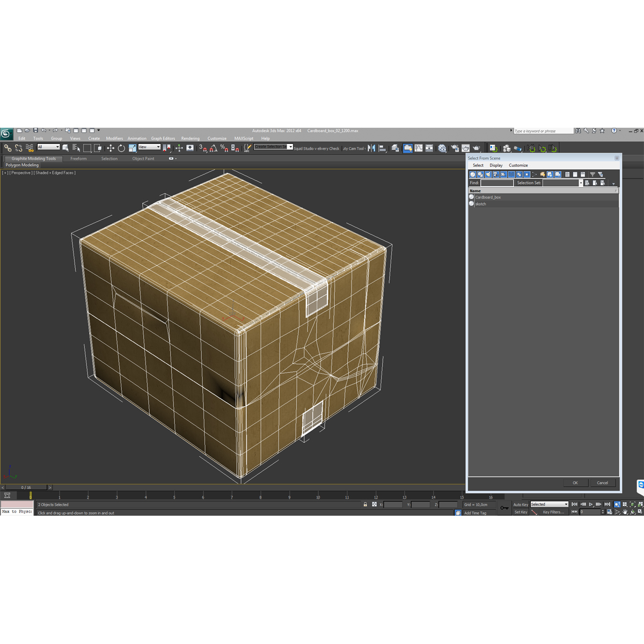The height and width of the screenshot is (644, 644).
Task: Click the Mirror tool icon
Action: 166,149
